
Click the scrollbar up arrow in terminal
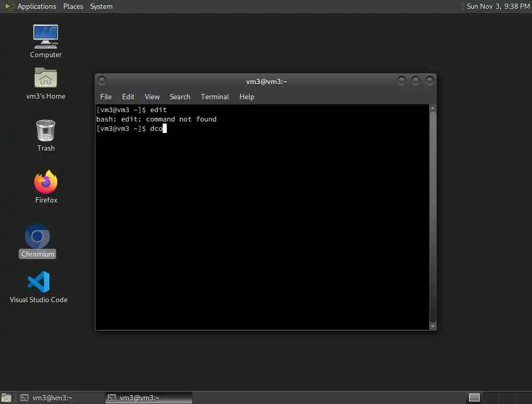point(433,108)
